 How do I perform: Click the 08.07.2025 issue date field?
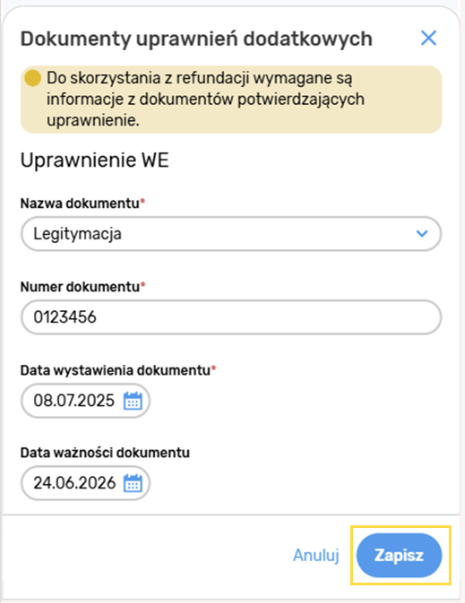(85, 401)
